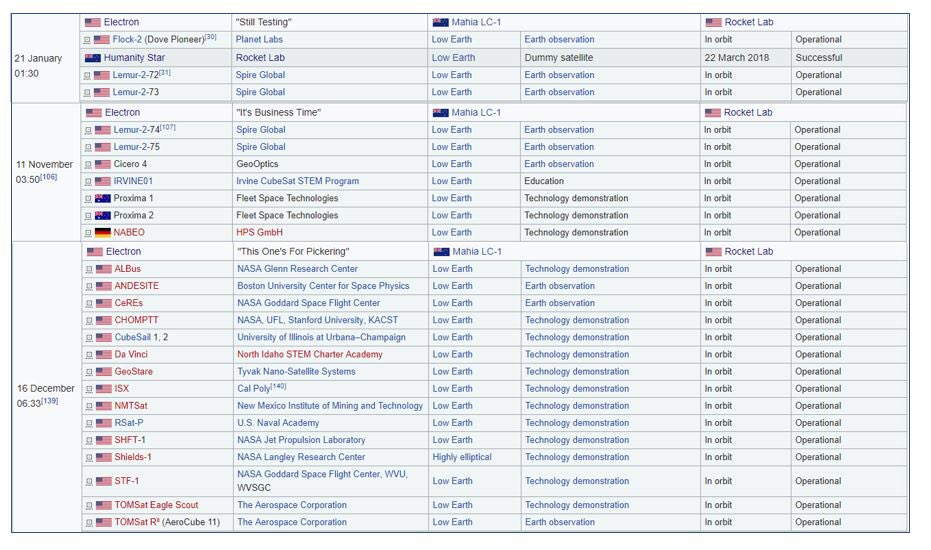The image size is (931, 550).
Task: Click the US flag beside Lemur-2-74
Action: [x=103, y=130]
